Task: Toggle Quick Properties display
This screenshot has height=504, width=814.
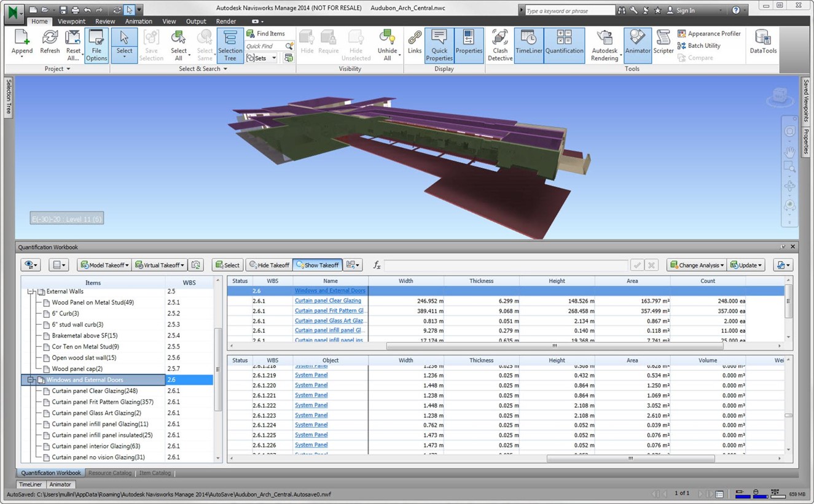Action: tap(439, 45)
